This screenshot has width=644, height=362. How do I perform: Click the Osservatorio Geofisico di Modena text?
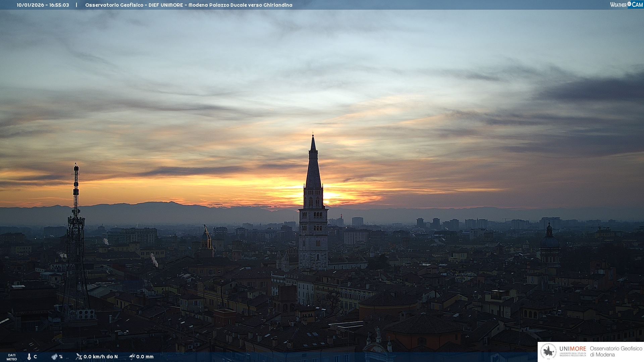pyautogui.click(x=616, y=351)
